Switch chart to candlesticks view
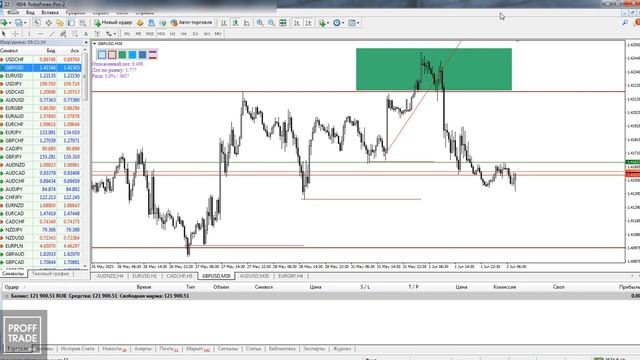The width and height of the screenshot is (640, 360). pos(235,23)
